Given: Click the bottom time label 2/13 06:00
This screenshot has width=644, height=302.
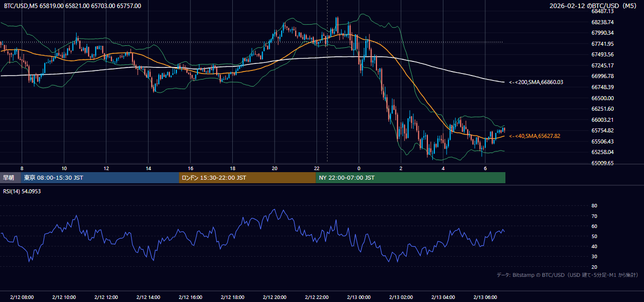Looking at the screenshot, I should click(485, 297).
